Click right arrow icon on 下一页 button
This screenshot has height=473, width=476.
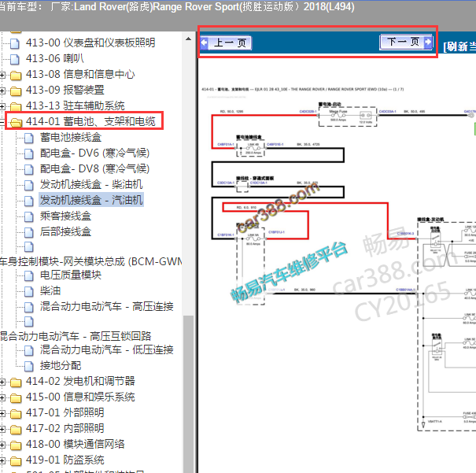click(x=428, y=42)
